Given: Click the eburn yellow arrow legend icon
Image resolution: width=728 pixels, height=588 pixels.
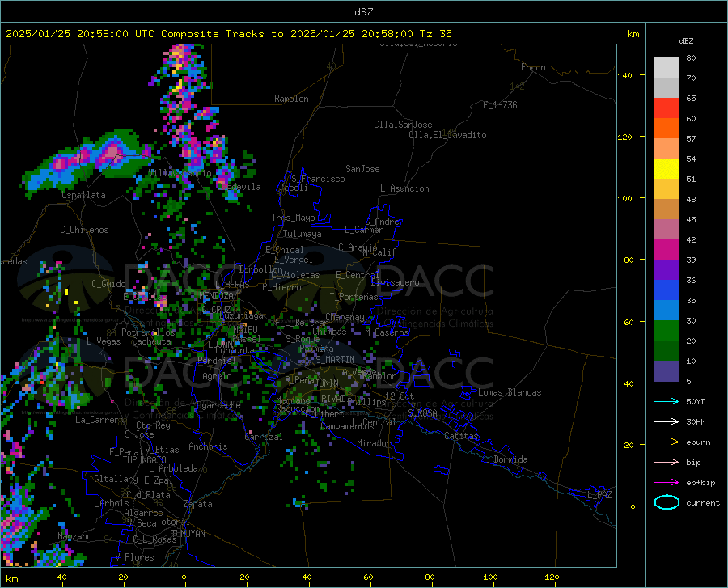Looking at the screenshot, I should point(667,442).
